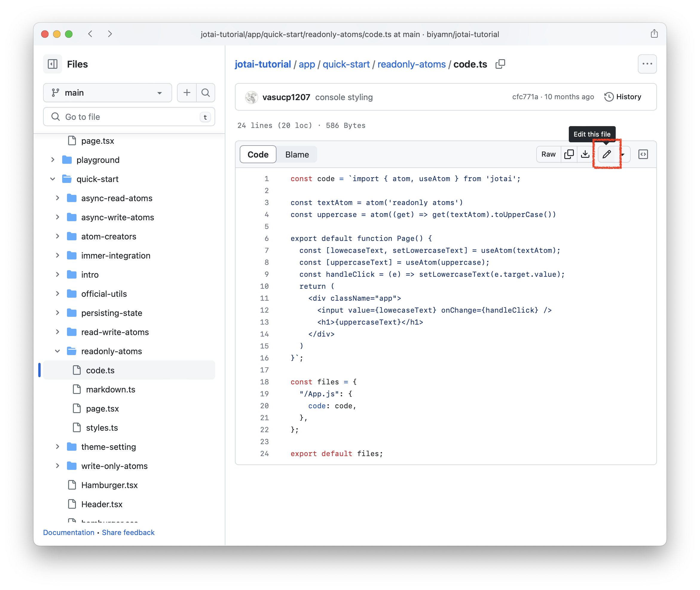Open the edit options dropdown arrow

click(x=622, y=154)
